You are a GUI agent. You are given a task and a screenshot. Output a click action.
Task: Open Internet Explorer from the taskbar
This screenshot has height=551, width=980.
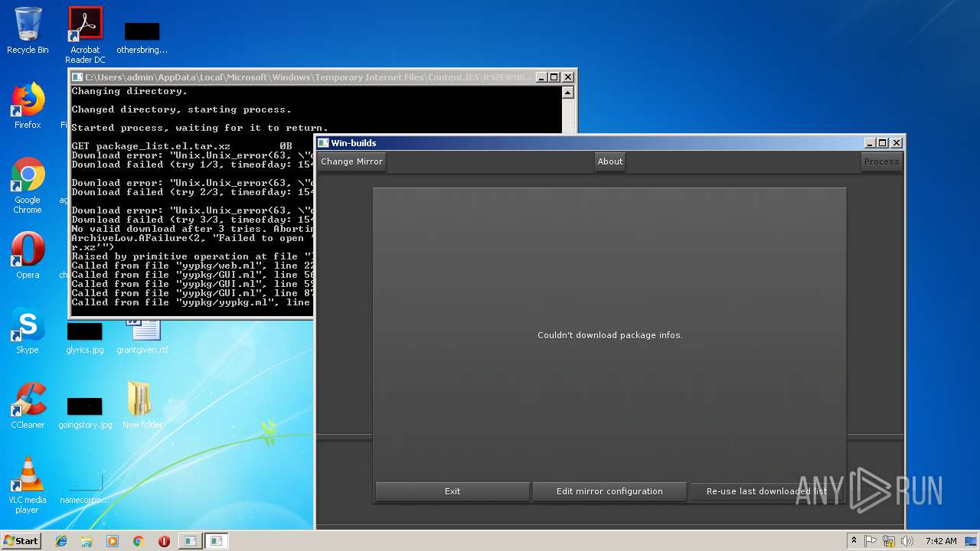61,541
